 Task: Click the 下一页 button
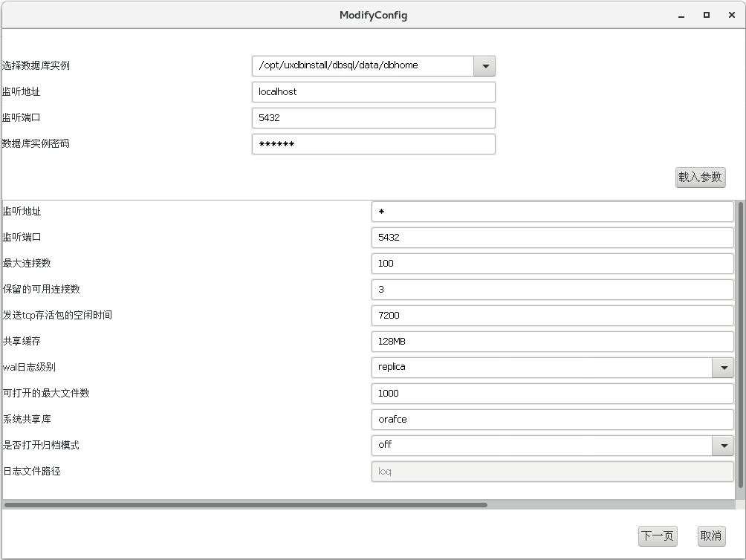click(x=658, y=535)
